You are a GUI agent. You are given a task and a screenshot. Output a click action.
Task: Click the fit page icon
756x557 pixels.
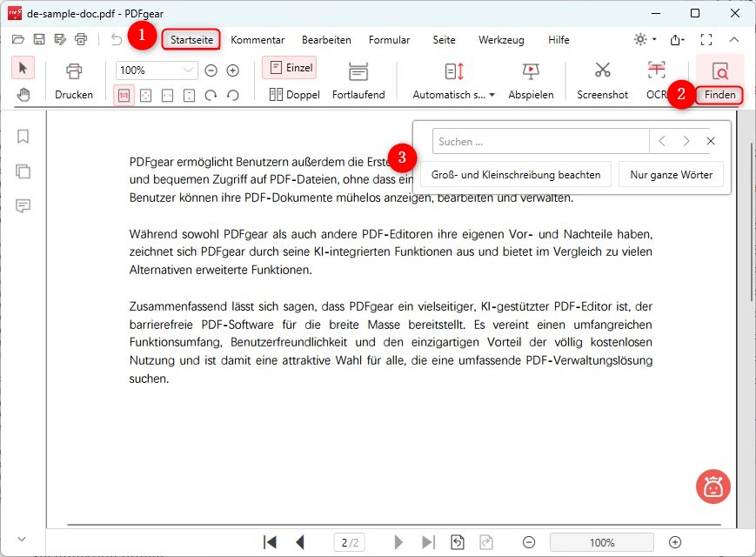tap(145, 96)
